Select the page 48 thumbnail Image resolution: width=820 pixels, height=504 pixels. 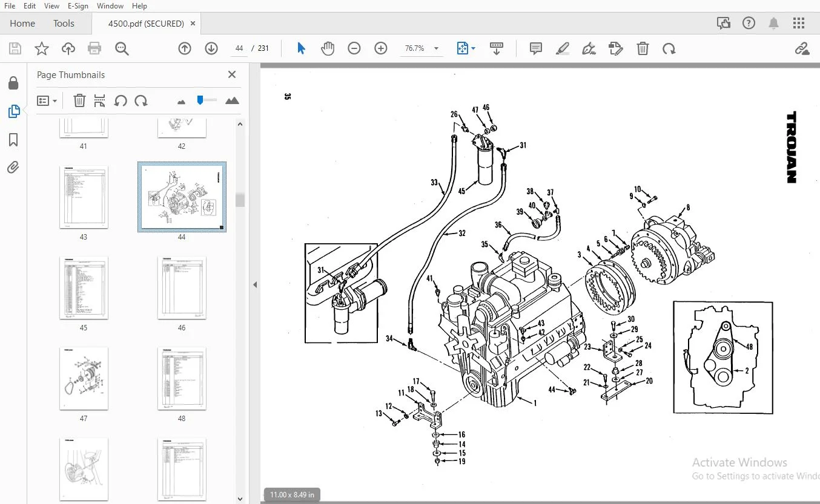(x=182, y=379)
